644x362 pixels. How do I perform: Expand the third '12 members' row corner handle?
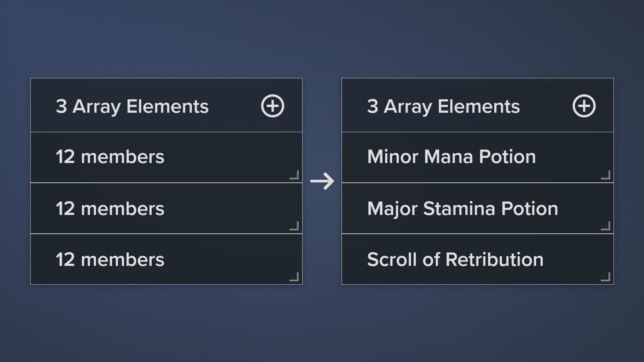295,277
